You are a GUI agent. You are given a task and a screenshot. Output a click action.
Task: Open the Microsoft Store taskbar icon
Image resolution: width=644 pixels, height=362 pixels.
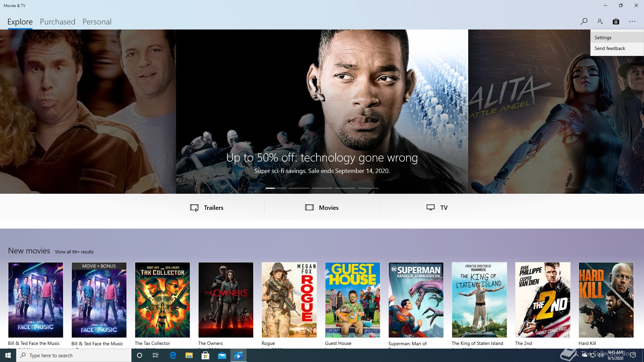point(206,355)
